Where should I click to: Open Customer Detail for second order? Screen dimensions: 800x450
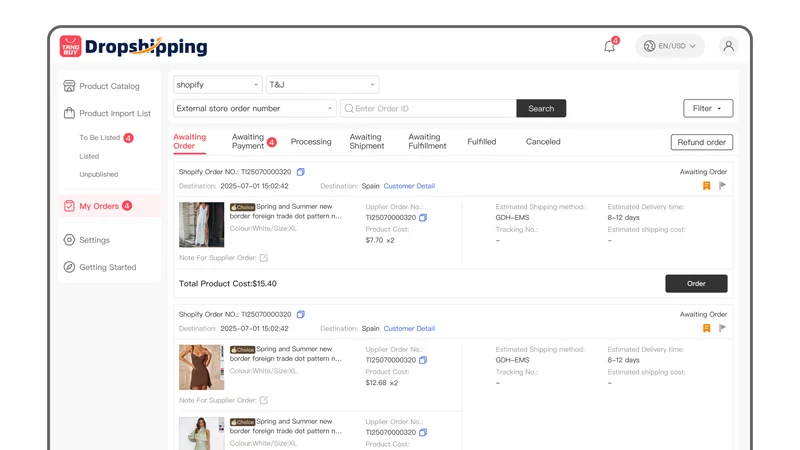tap(409, 329)
